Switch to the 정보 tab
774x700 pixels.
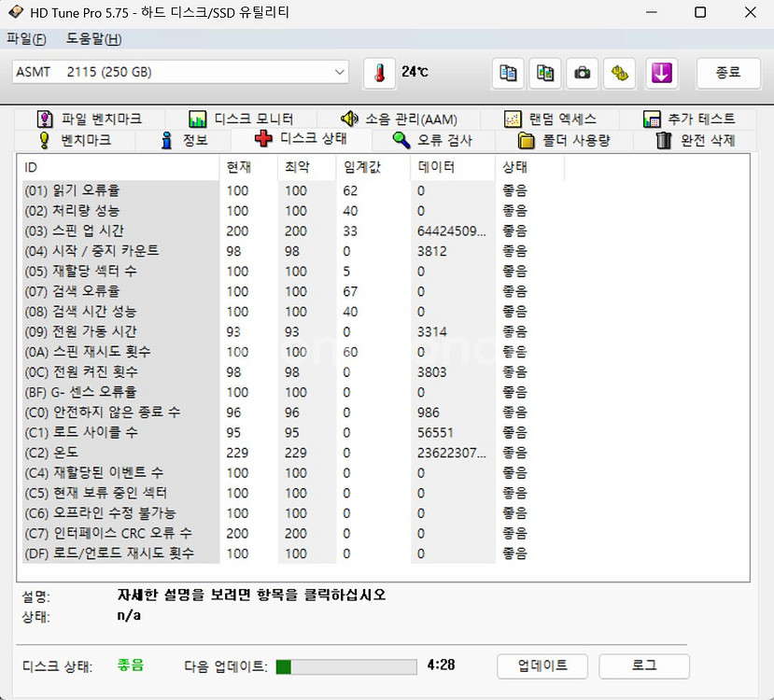pos(184,140)
